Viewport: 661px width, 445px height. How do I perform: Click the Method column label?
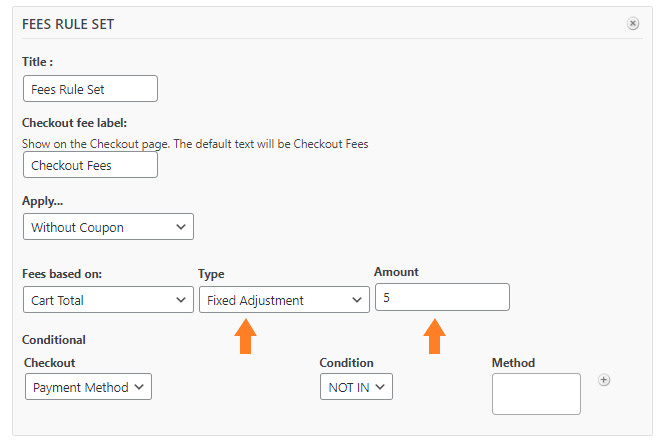[513, 363]
